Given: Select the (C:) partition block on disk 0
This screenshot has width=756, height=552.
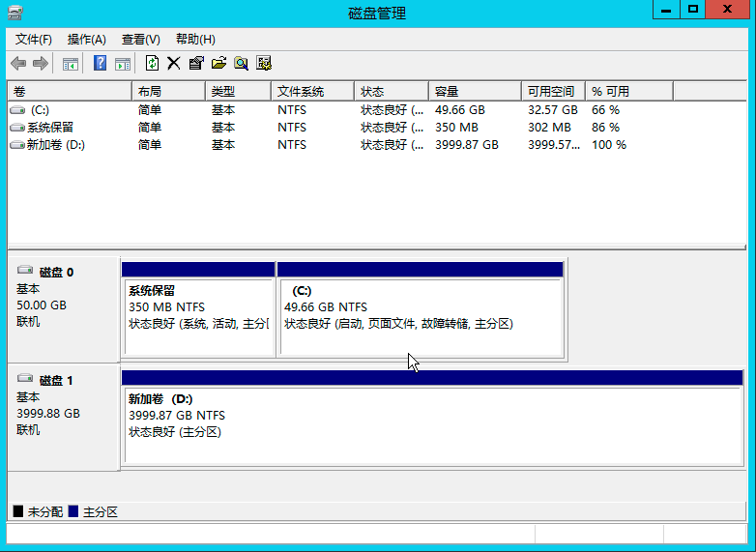Looking at the screenshot, I should (421, 309).
